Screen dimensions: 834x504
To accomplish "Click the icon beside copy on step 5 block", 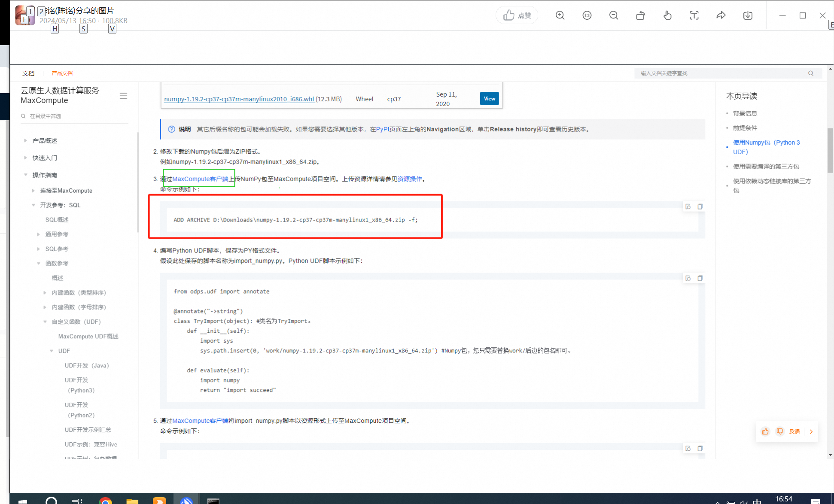I will coord(688,448).
